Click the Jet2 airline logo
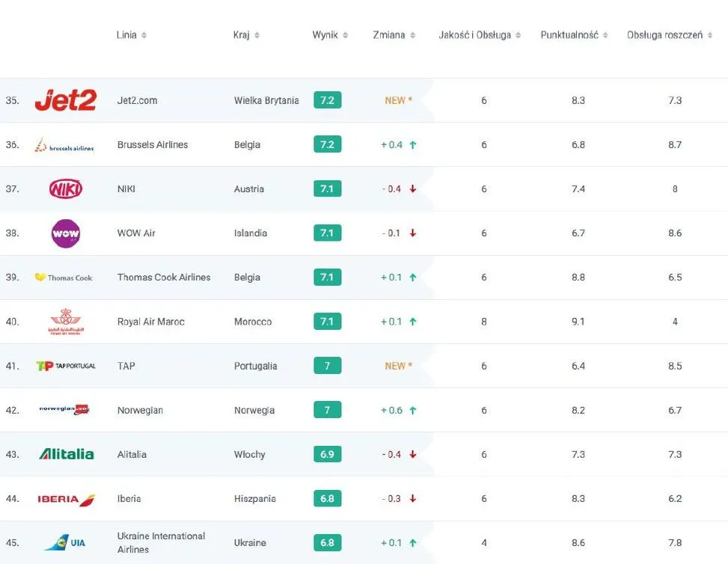The width and height of the screenshot is (728, 564). pyautogui.click(x=65, y=100)
